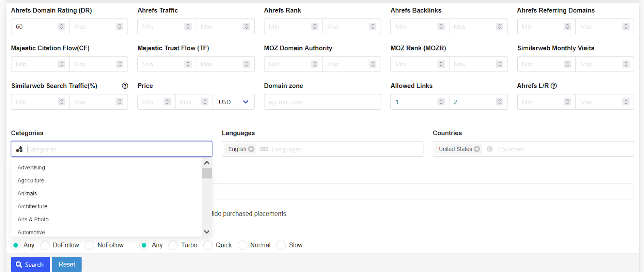Click the category list scrollbar thumb

207,173
